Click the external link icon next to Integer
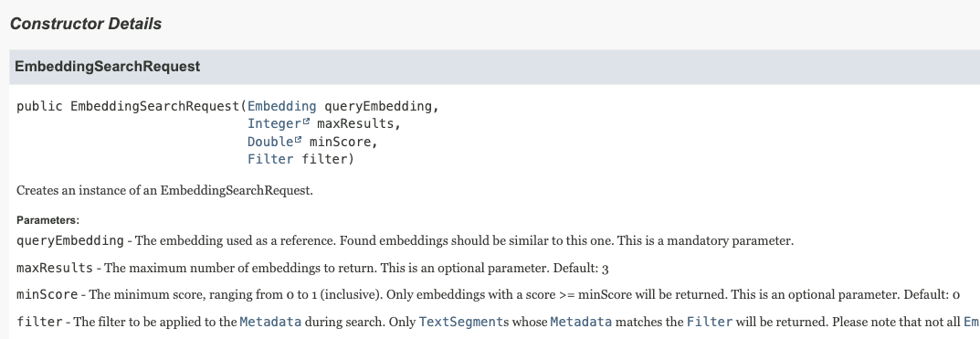This screenshot has height=339, width=980. pyautogui.click(x=306, y=122)
